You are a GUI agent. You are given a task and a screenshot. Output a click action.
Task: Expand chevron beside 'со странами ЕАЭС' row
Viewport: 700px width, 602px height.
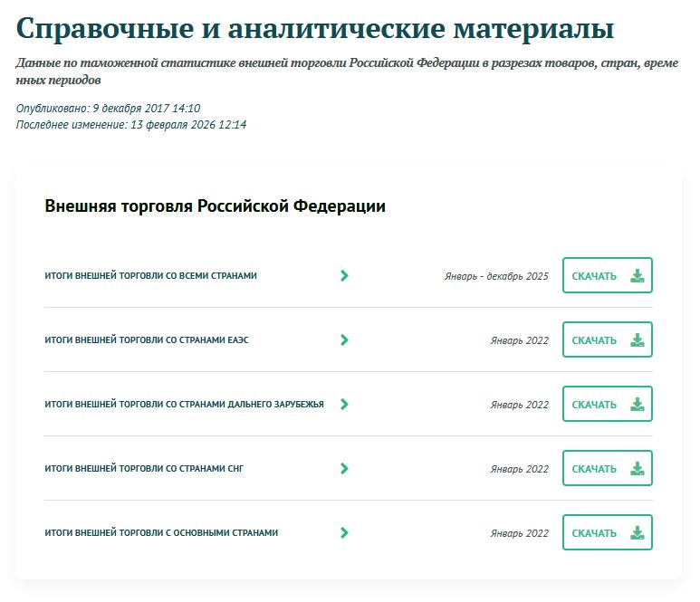click(344, 340)
